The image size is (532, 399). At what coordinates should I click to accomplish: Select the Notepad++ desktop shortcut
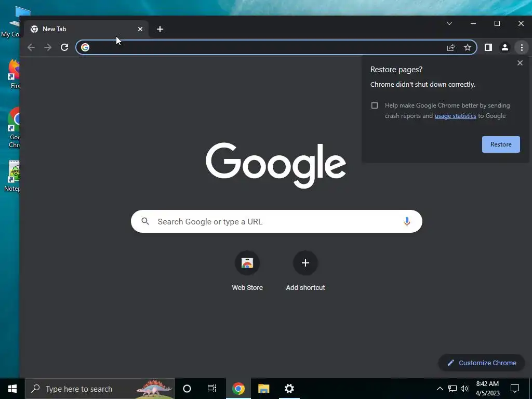coord(12,177)
